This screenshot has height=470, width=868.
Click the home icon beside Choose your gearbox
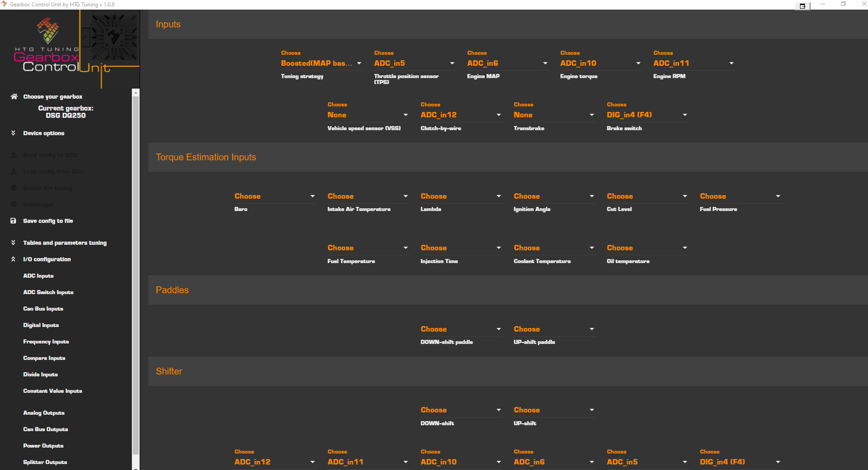(x=14, y=96)
